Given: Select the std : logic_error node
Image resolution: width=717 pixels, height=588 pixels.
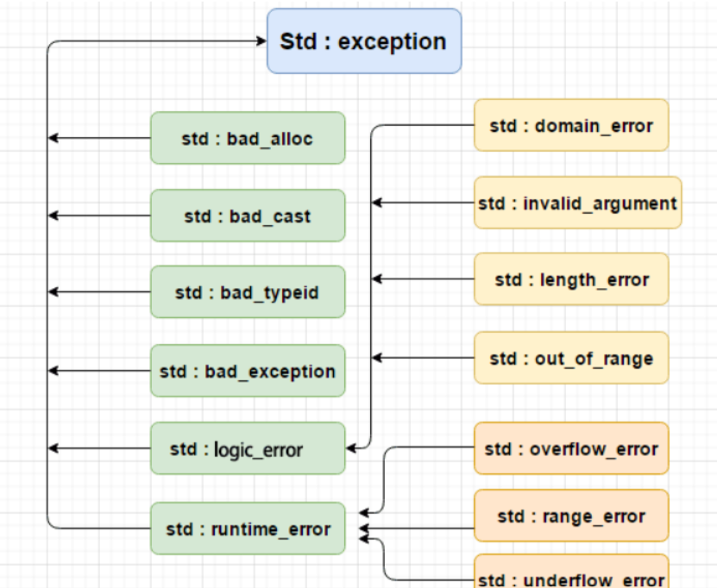Looking at the screenshot, I should pos(248,448).
